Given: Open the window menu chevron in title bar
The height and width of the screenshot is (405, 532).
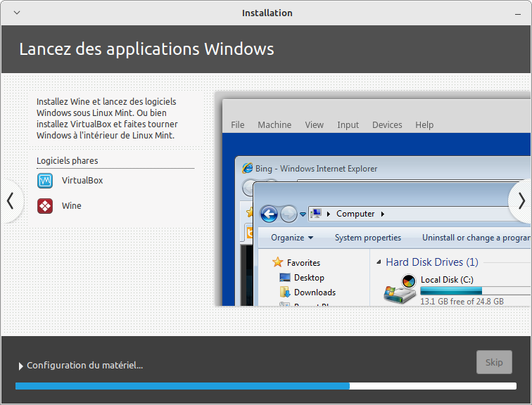Looking at the screenshot, I should [17, 13].
